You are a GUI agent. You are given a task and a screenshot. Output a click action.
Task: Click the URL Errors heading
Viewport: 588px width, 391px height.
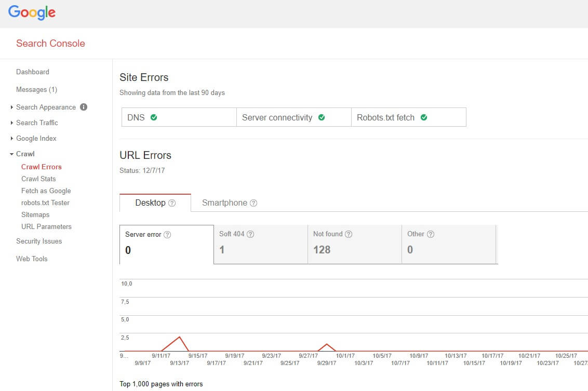coord(145,155)
